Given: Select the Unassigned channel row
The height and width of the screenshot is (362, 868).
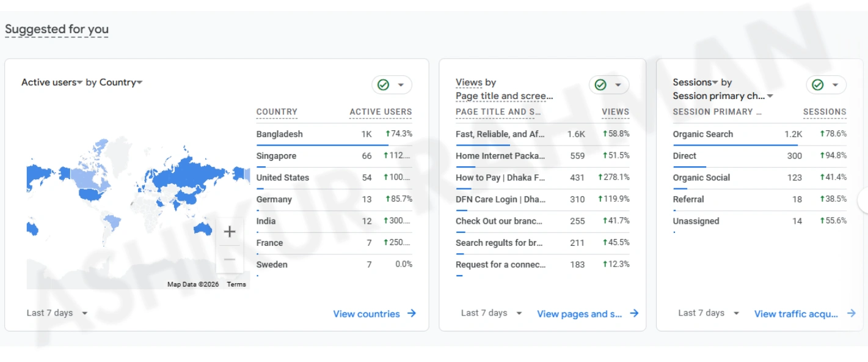Looking at the screenshot, I should (x=760, y=221).
